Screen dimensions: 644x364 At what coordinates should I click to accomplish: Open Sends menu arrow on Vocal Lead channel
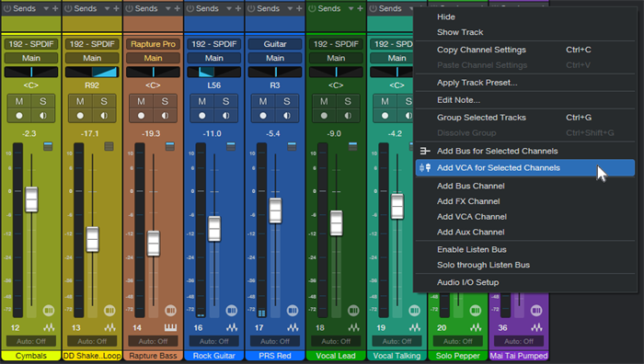351,8
